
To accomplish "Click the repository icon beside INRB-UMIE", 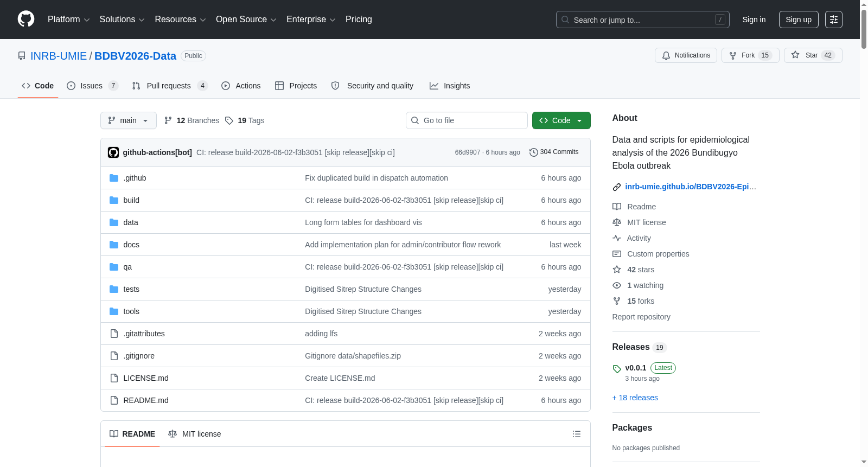I will 22,56.
